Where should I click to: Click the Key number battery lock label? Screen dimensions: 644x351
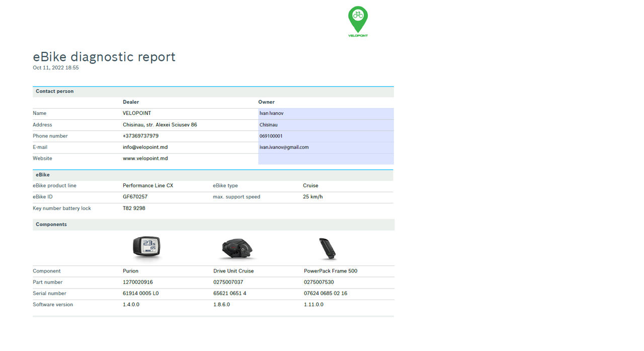(62, 208)
